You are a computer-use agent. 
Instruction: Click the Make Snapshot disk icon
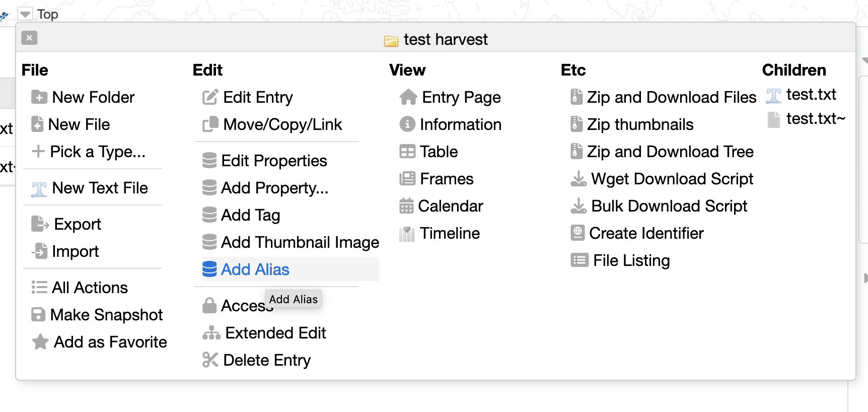(38, 315)
